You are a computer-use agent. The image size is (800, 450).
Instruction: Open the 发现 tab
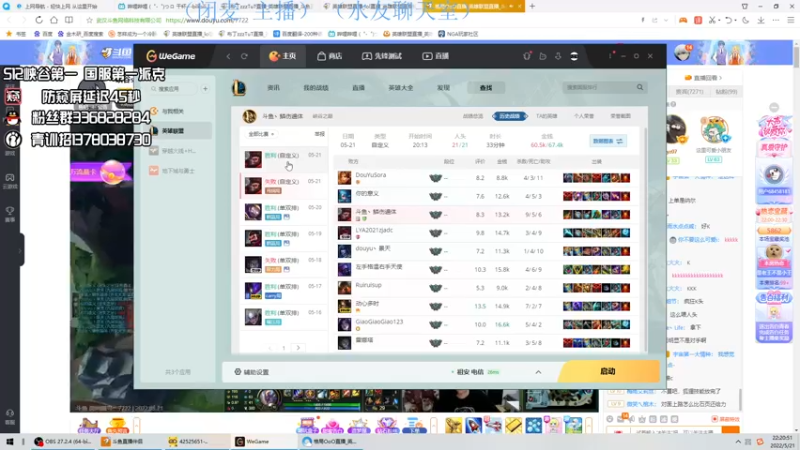tap(443, 88)
